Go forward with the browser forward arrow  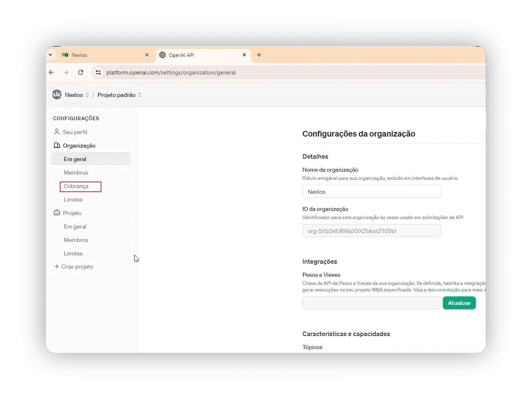coord(66,72)
